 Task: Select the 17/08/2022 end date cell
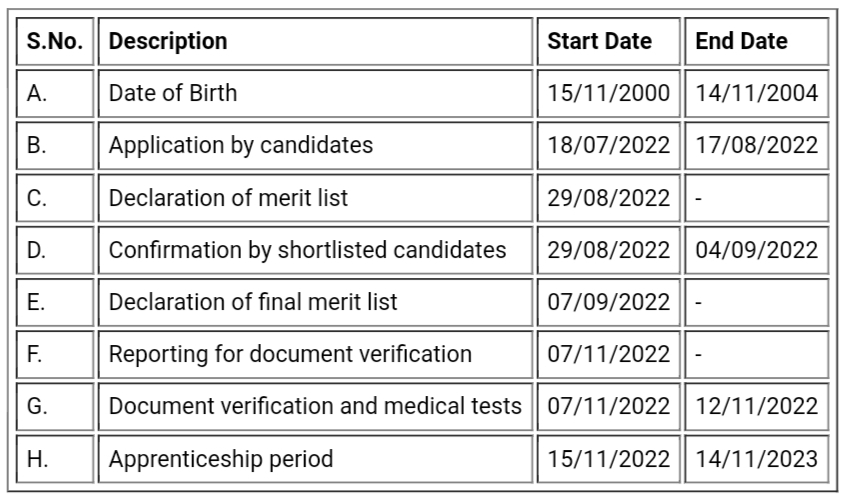pos(756,145)
